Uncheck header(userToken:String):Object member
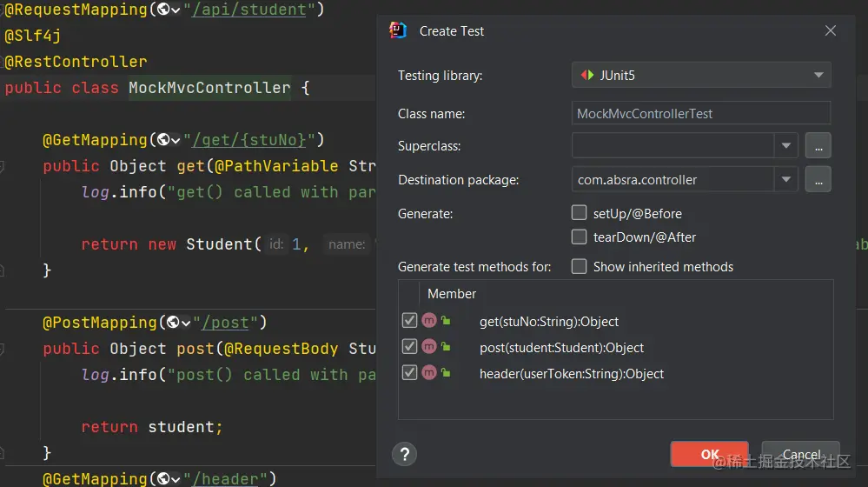Viewport: 868px width, 487px height. point(409,372)
